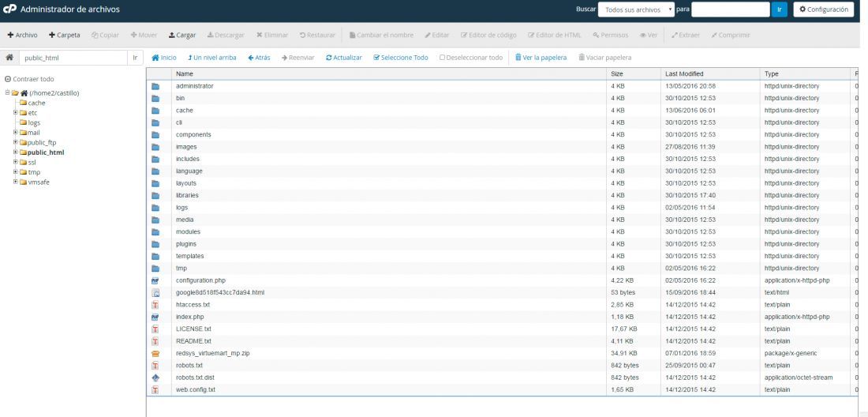Select the README.txt file name
The height and width of the screenshot is (417, 868).
pyautogui.click(x=193, y=341)
